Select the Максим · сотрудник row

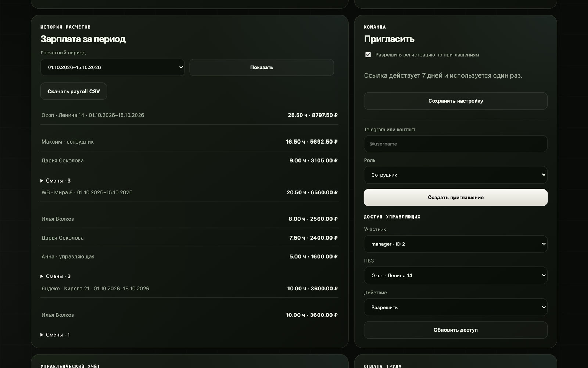click(189, 142)
